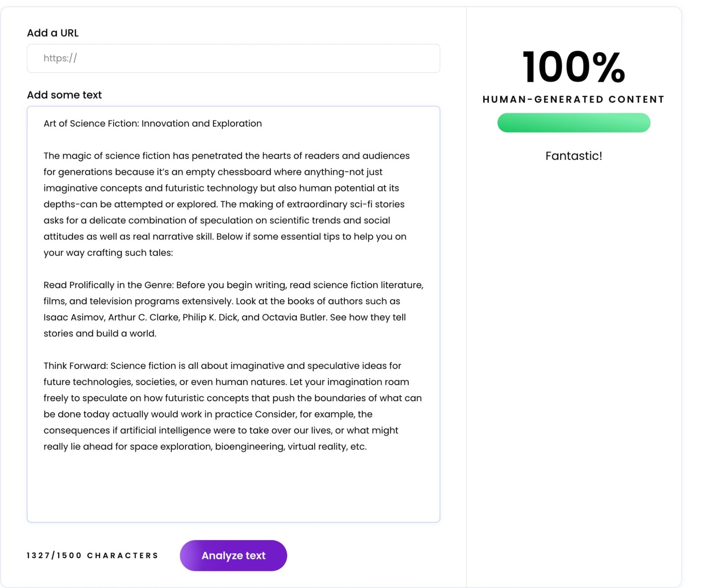
Task: Click the paragraph starting with The magic of science fiction
Action: 226,156
